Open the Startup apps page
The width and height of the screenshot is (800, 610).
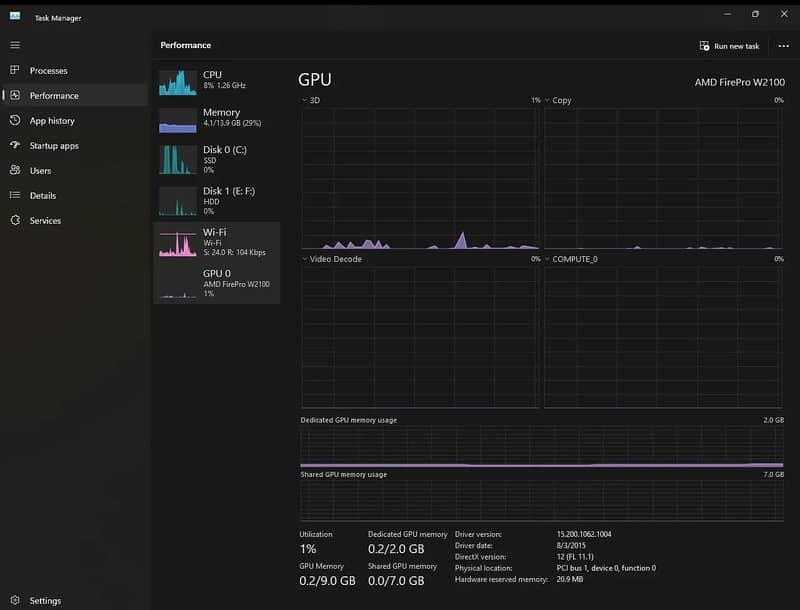click(x=54, y=146)
